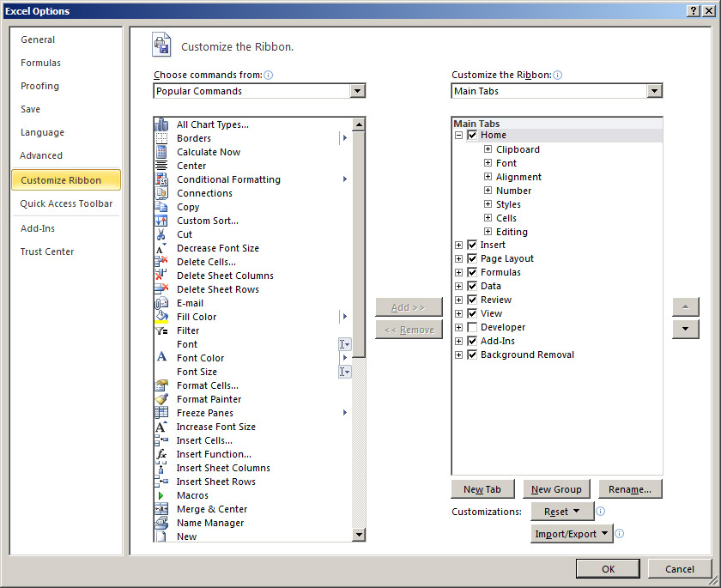Click the Increase Font Size icon
Image resolution: width=721 pixels, height=588 pixels.
click(x=161, y=427)
